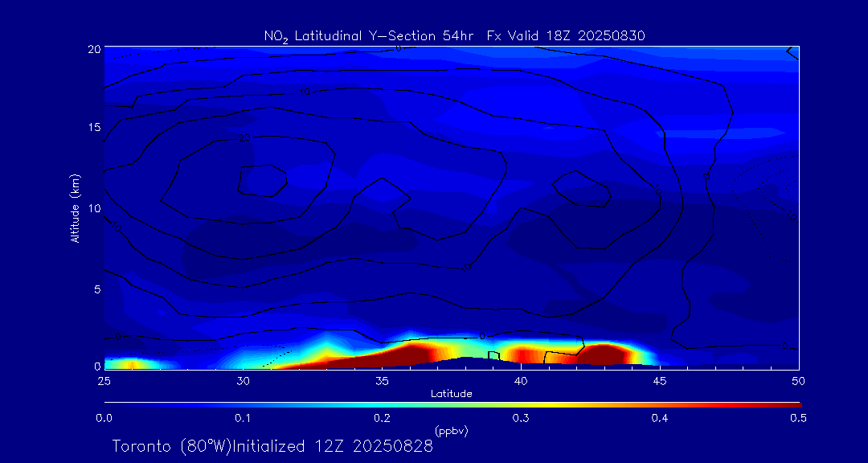Click the Toronto (80°W) initialized footer text
This screenshot has width=868, height=463.
[272, 446]
